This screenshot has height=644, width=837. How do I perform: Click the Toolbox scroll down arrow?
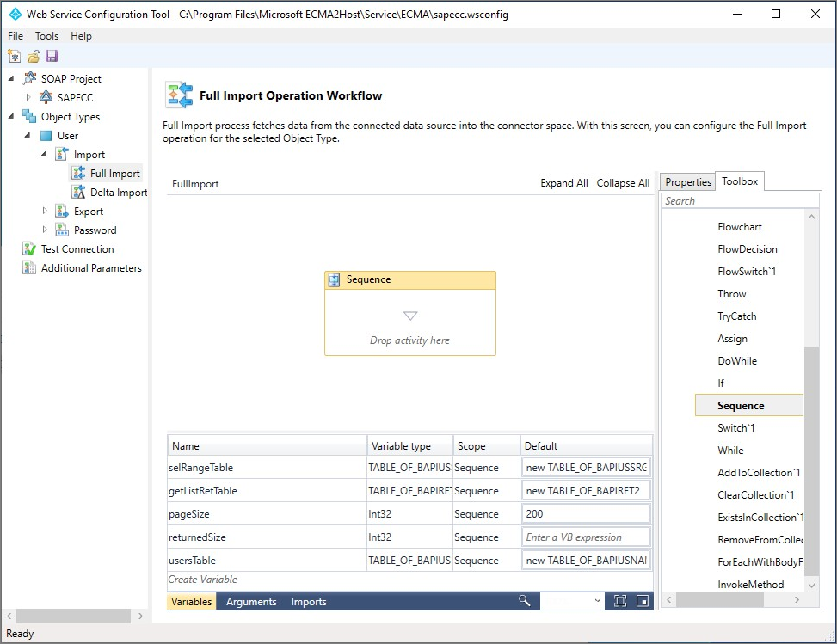pyautogui.click(x=811, y=586)
